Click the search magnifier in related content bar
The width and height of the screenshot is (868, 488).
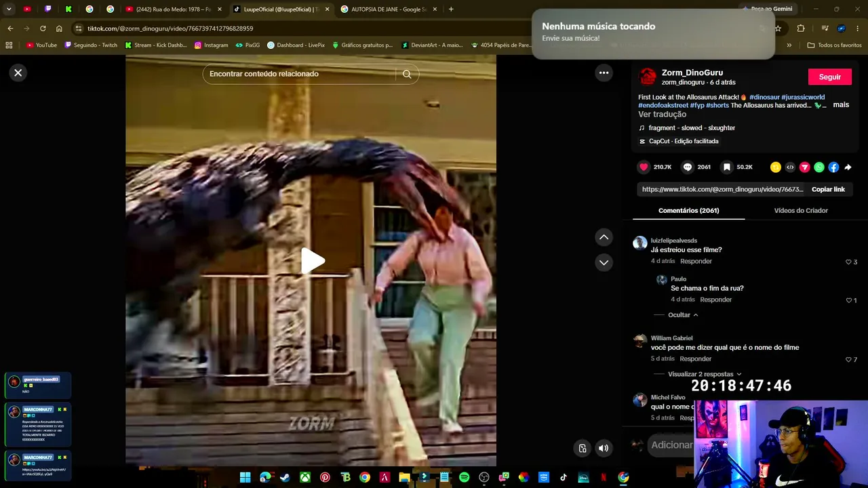point(407,74)
